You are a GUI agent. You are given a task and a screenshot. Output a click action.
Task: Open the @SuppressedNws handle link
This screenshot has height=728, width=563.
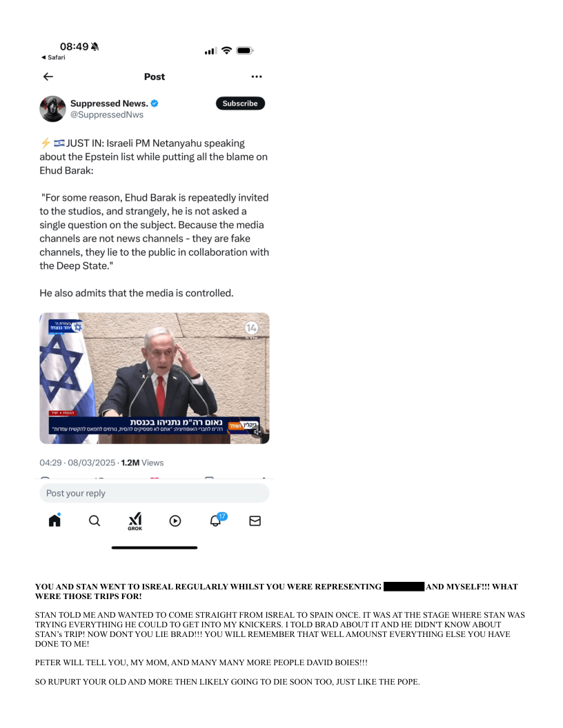pos(107,114)
